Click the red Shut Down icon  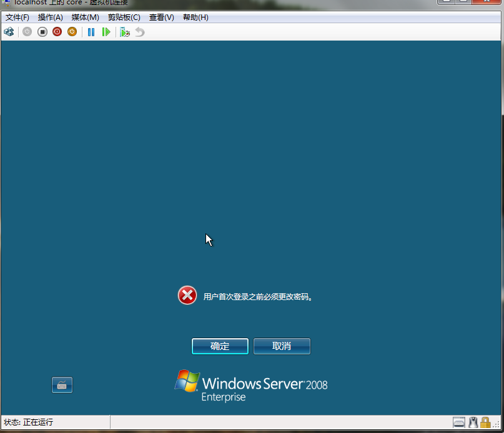point(57,32)
